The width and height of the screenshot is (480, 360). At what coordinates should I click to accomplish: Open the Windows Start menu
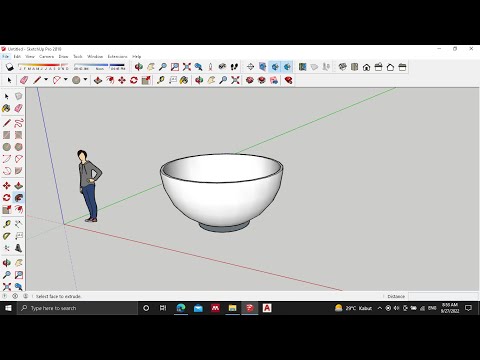(8, 308)
